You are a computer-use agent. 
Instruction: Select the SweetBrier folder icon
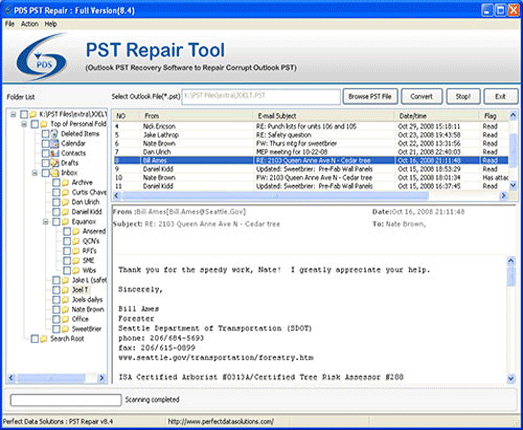pos(65,329)
